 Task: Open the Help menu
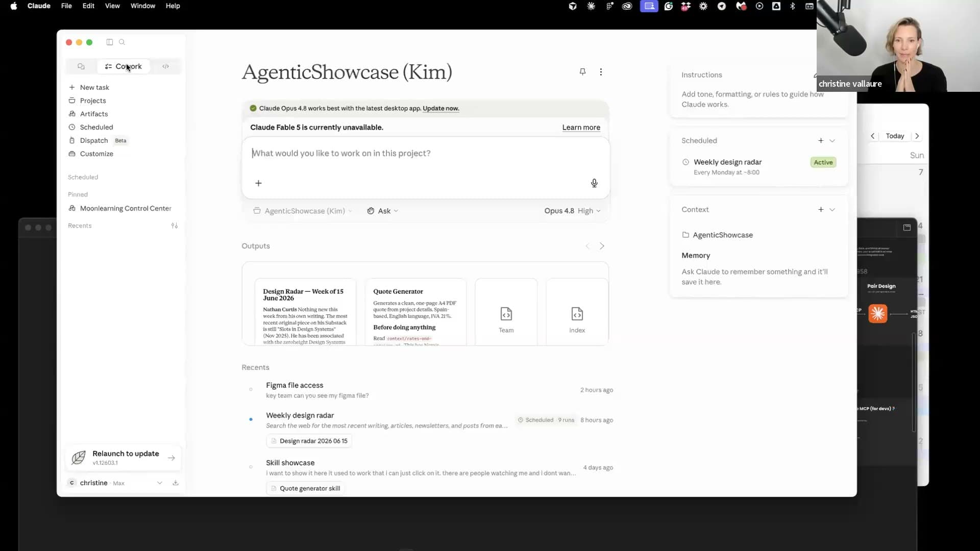click(x=173, y=6)
